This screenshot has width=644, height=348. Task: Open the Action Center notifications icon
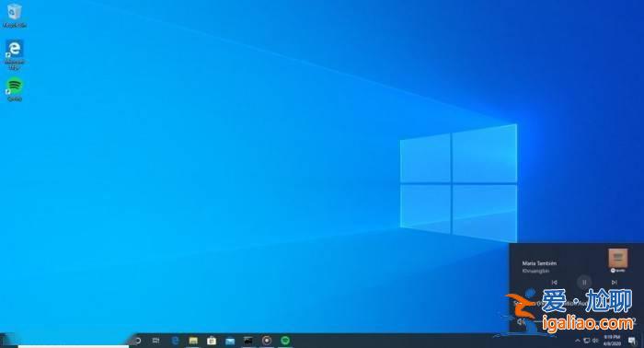point(632,341)
